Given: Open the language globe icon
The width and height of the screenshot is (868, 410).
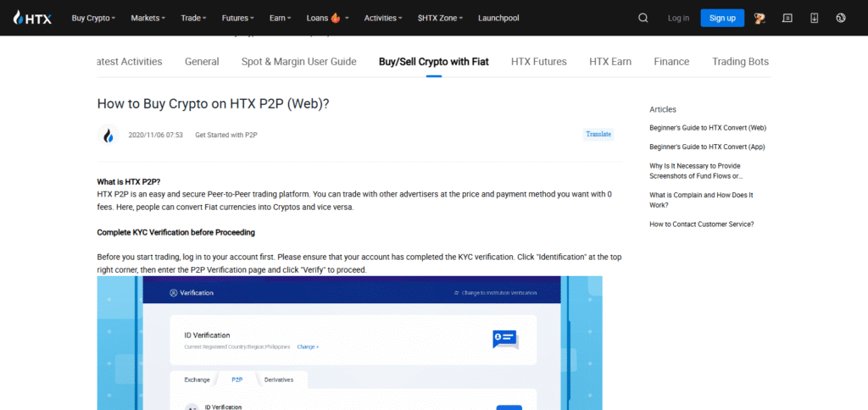Looking at the screenshot, I should click(841, 18).
